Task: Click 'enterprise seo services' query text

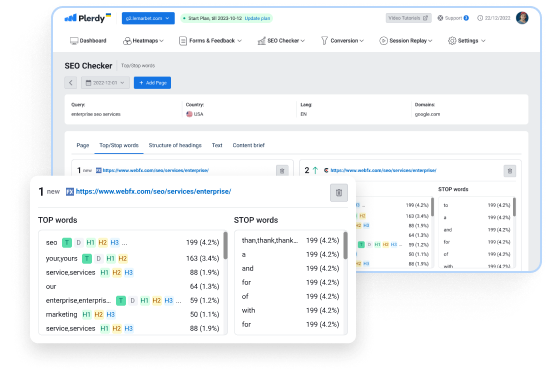Action: click(96, 114)
